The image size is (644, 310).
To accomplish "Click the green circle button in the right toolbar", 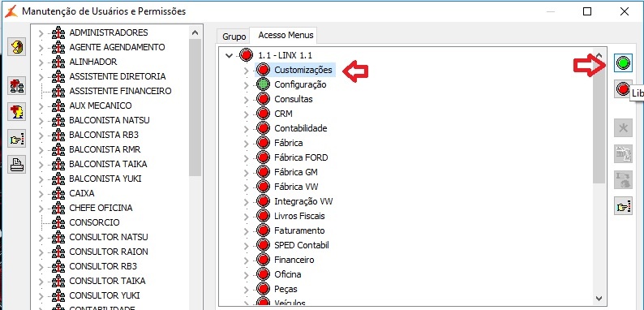I will click(x=623, y=63).
